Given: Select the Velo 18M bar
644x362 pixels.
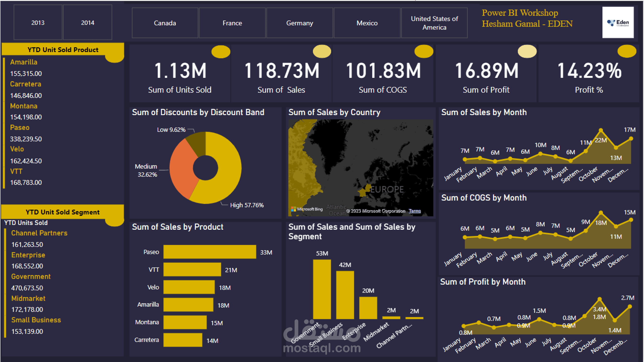Looking at the screenshot, I should point(189,287).
